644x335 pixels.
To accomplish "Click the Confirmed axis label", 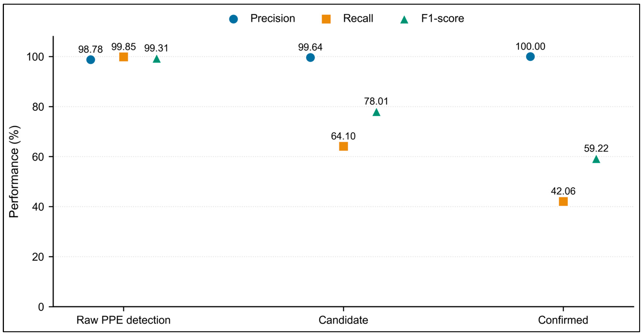I will (563, 320).
